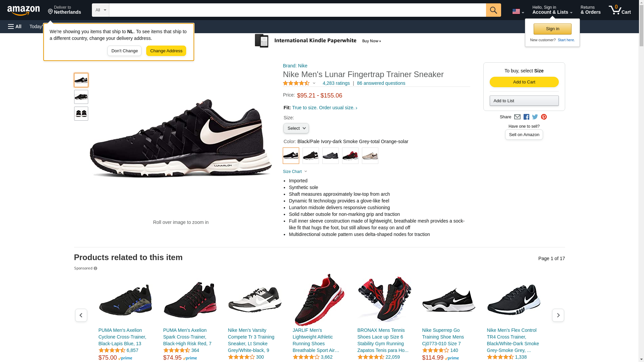The height and width of the screenshot is (362, 644).
Task: Click the Add to Cart button
Action: pos(524,82)
